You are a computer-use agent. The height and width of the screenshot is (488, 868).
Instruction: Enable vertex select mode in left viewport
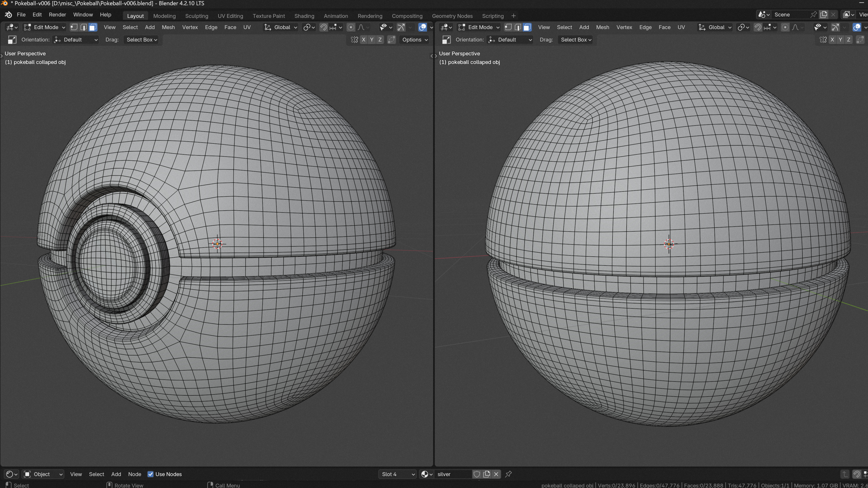pyautogui.click(x=74, y=27)
